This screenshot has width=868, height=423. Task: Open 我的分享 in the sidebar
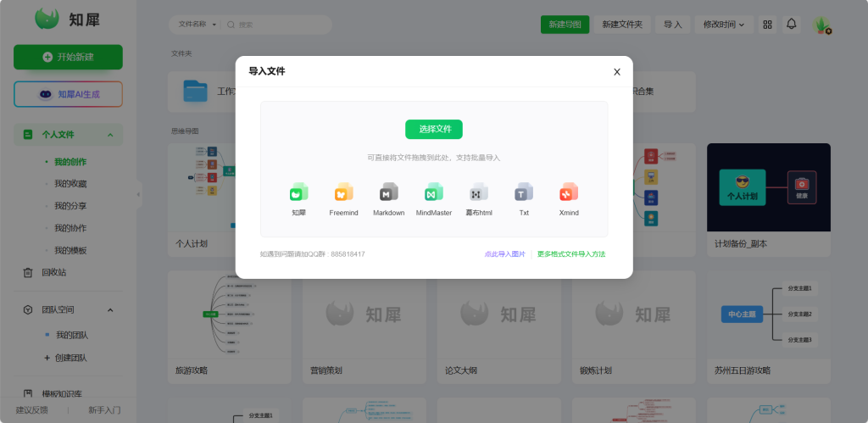(70, 206)
